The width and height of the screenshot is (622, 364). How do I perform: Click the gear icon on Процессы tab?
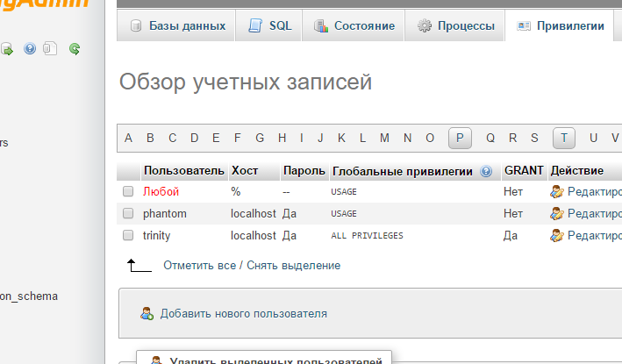(x=424, y=25)
